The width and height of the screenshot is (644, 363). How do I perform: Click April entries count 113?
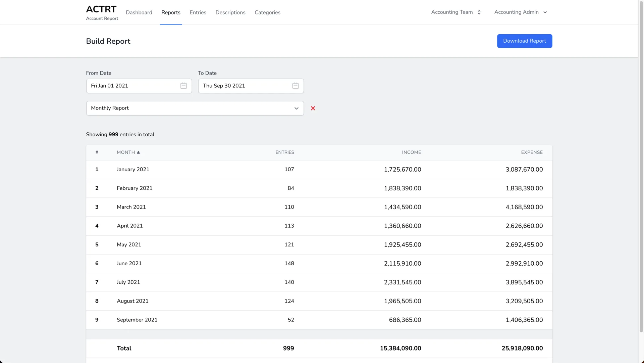(x=289, y=226)
